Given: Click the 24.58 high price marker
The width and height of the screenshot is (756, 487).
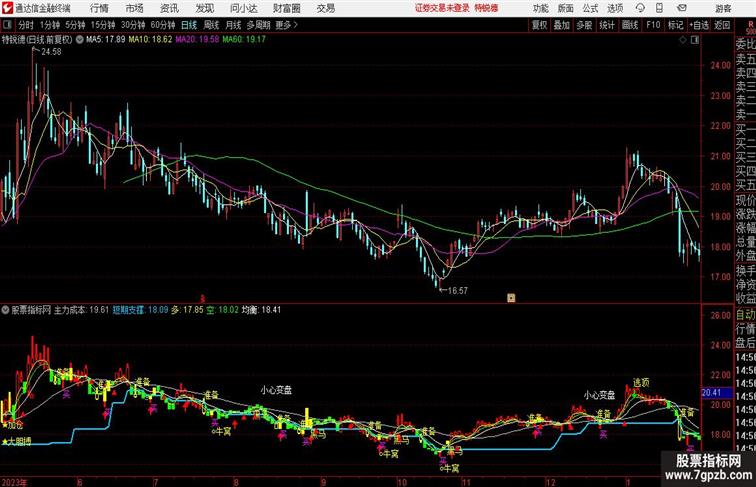Looking at the screenshot, I should (x=51, y=52).
